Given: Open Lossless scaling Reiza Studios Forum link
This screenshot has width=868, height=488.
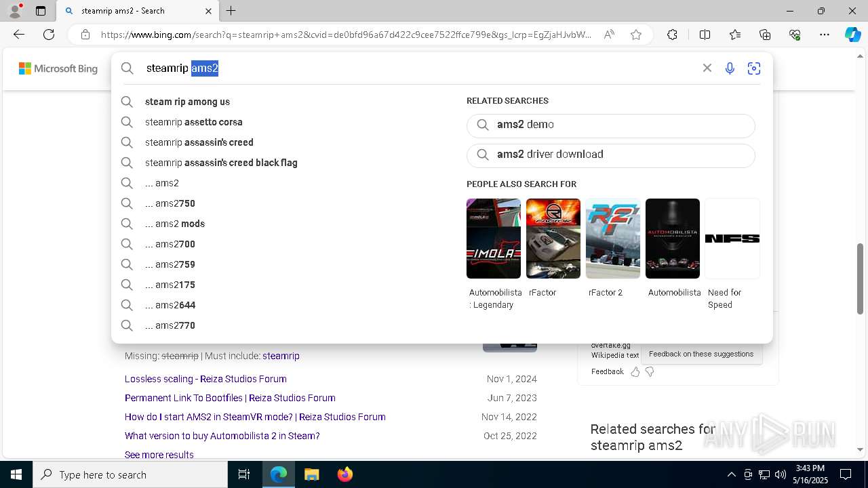Looking at the screenshot, I should 205,379.
